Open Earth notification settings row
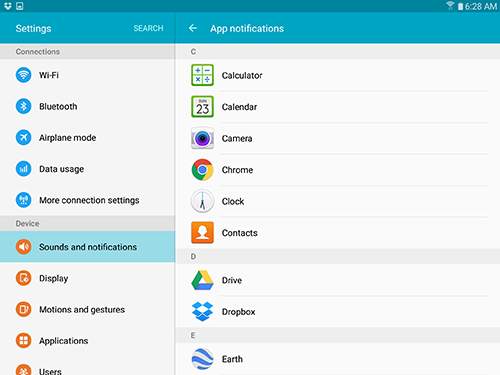The image size is (500, 375). (338, 359)
